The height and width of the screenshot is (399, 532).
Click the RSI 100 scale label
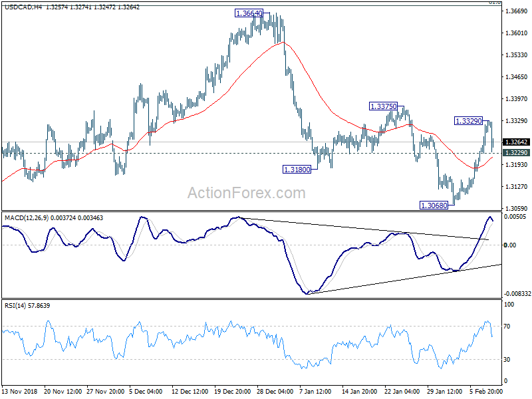pos(509,305)
